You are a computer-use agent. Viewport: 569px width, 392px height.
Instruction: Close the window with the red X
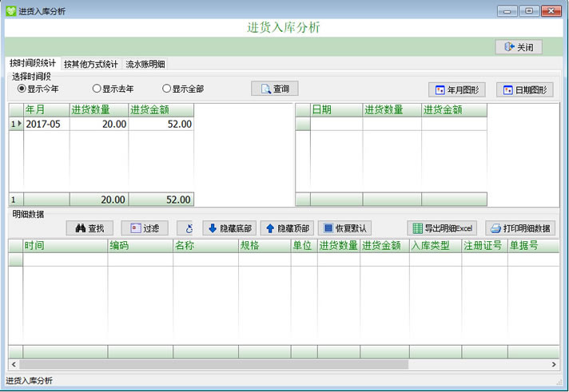(x=551, y=11)
